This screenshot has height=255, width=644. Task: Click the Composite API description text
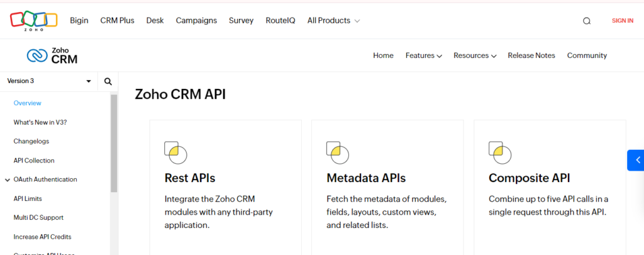point(548,206)
